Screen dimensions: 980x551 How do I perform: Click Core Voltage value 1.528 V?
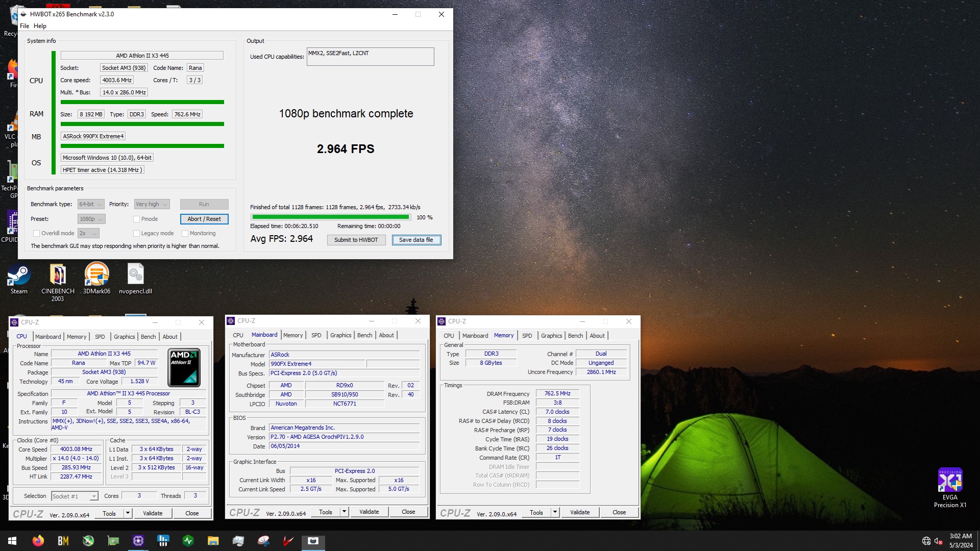(139, 381)
